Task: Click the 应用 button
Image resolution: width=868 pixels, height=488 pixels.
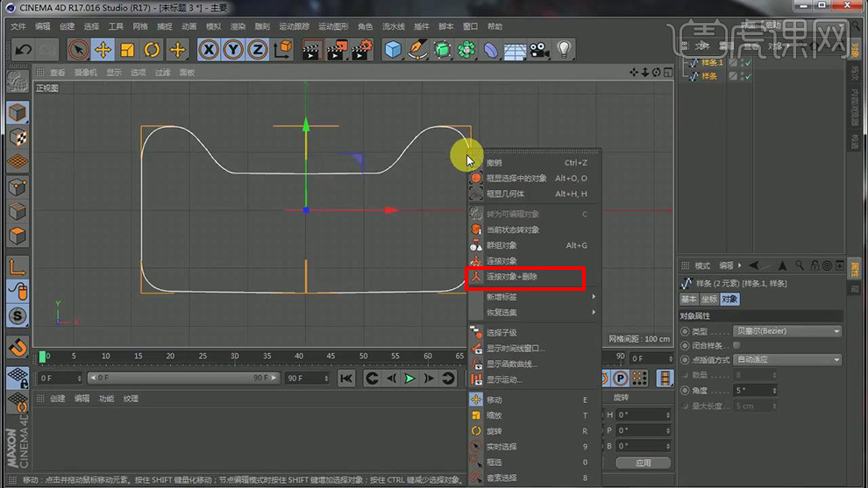Action: pos(644,463)
